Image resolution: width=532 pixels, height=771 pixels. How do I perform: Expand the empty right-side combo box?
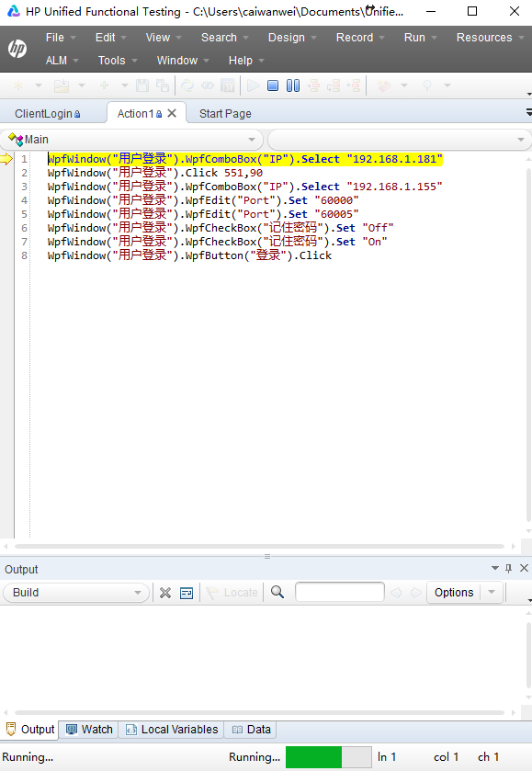click(521, 140)
